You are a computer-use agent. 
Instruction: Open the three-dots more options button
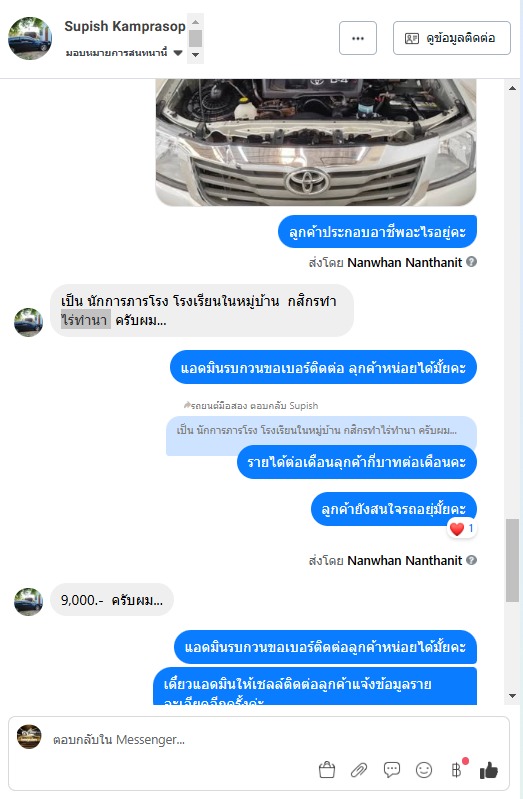pyautogui.click(x=358, y=38)
